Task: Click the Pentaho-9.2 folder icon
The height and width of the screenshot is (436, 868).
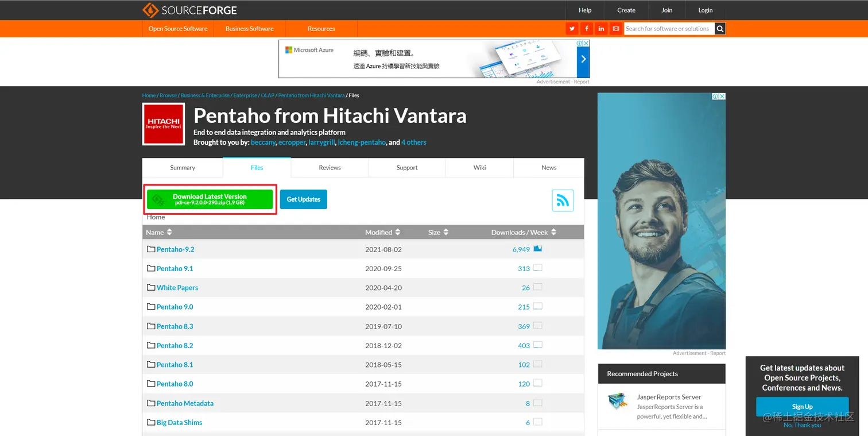Action: 151,249
